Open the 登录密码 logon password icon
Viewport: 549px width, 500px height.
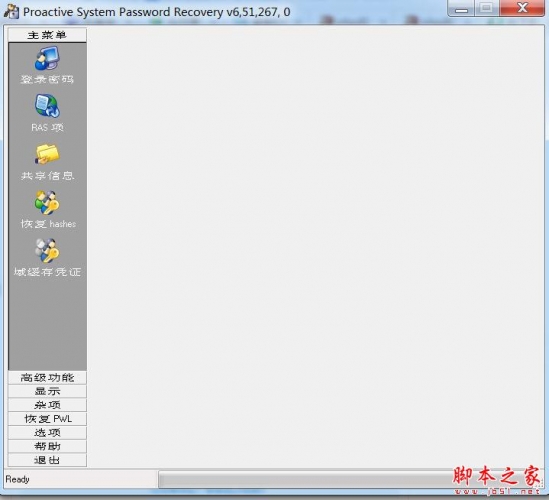tap(47, 59)
